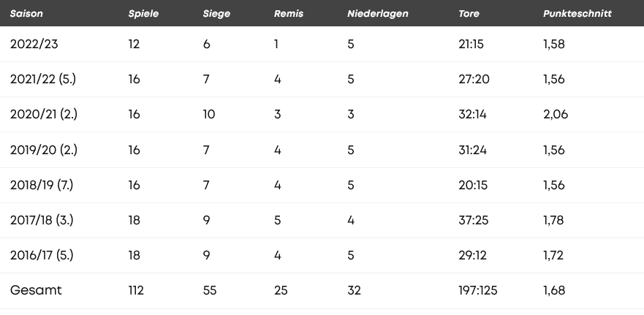
Task: Click the 197:125 total goals cell
Action: click(x=477, y=291)
